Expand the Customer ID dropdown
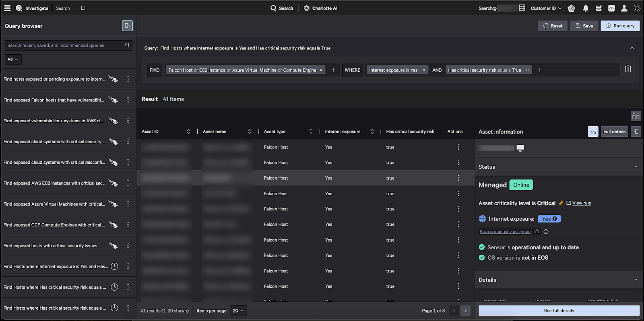 (x=546, y=8)
